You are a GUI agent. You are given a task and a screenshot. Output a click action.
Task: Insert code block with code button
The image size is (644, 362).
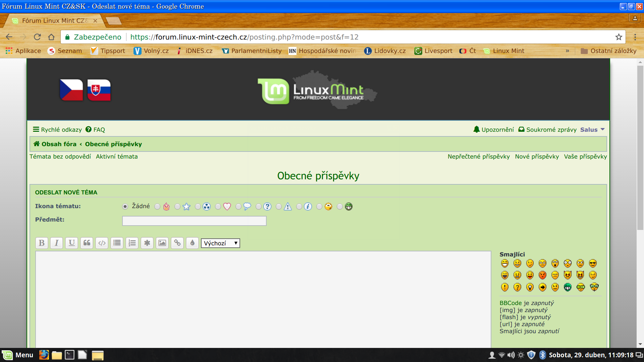(102, 243)
